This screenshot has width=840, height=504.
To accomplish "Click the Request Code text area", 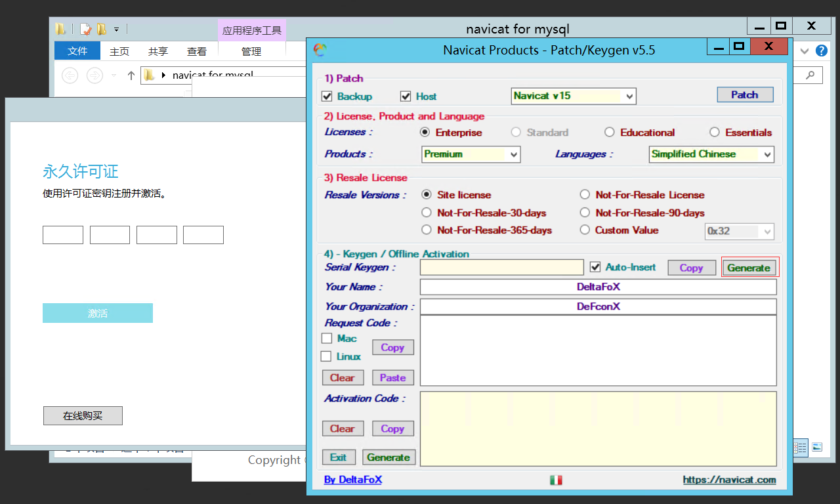I will click(598, 350).
